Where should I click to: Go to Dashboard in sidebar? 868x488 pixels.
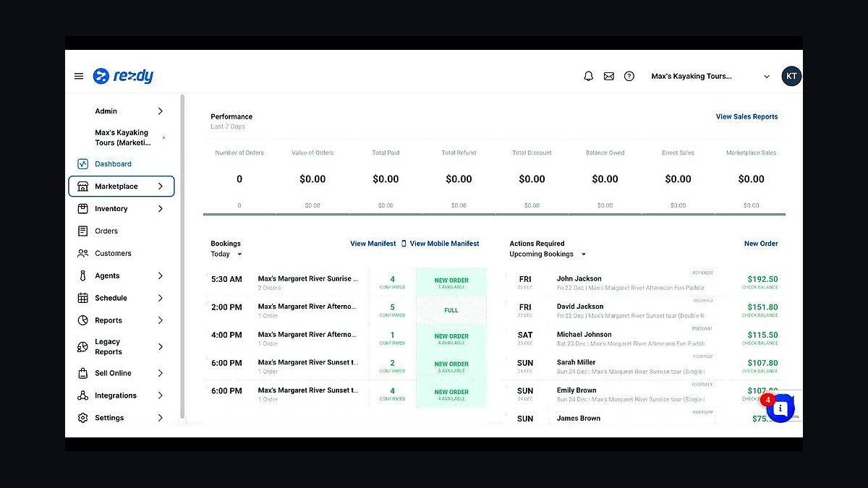click(113, 164)
